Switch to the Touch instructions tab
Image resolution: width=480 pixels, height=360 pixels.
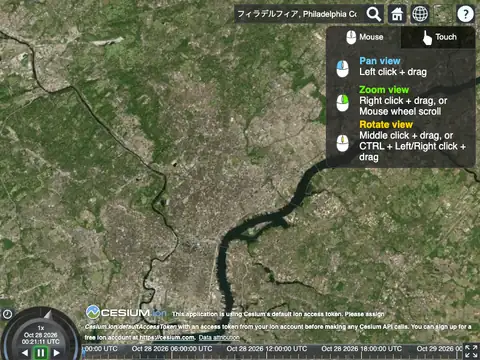click(438, 37)
